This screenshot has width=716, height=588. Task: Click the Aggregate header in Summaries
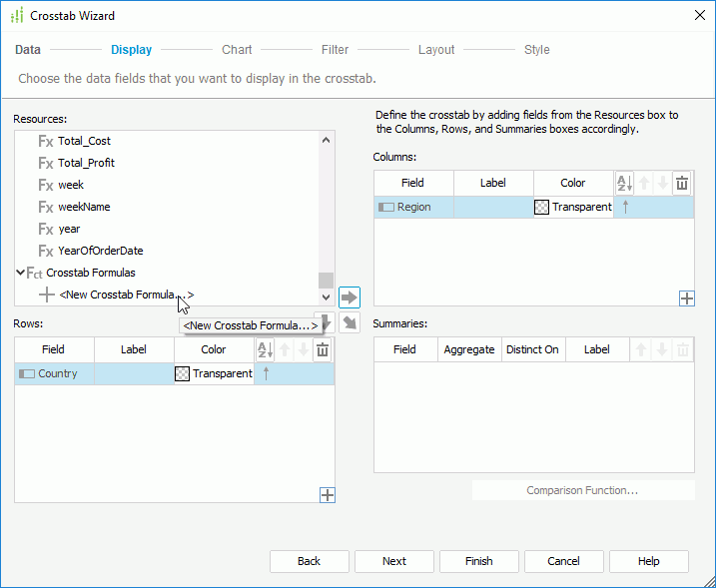pos(469,349)
